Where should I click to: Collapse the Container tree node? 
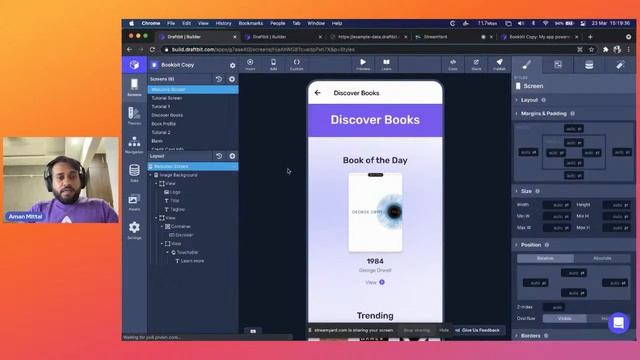pyautogui.click(x=162, y=227)
